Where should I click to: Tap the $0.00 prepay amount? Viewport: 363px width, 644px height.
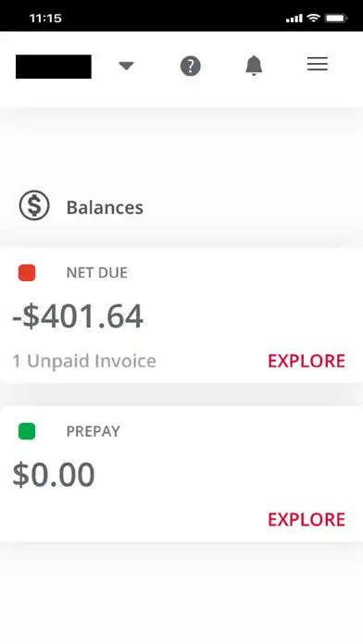[x=54, y=475]
